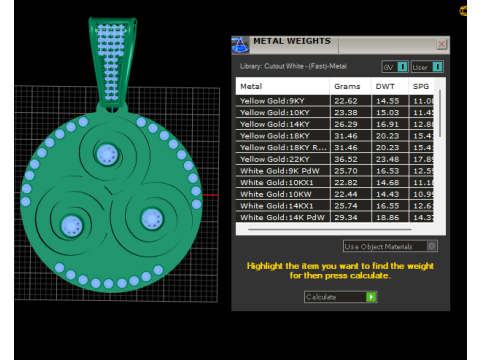This screenshot has height=360, width=480.
Task: Click the vertical scrollbar of metal list
Action: 440,113
